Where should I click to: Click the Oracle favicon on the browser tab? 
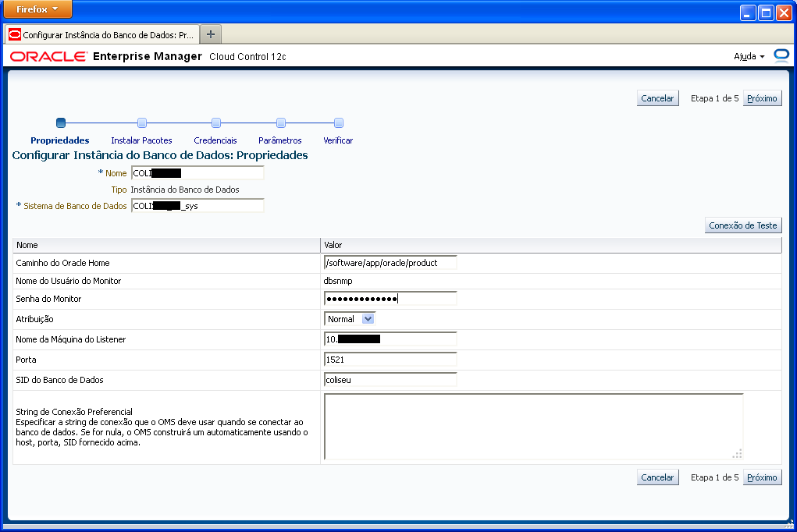[15, 34]
